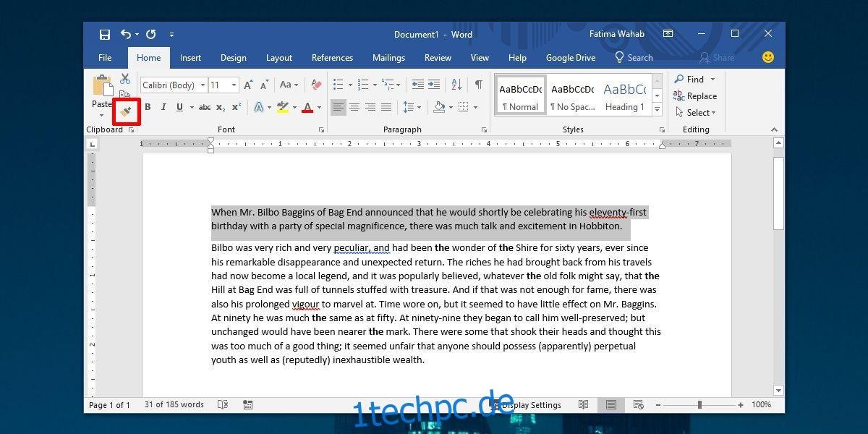Click the Numbering list icon
The height and width of the screenshot is (434, 868).
363,85
